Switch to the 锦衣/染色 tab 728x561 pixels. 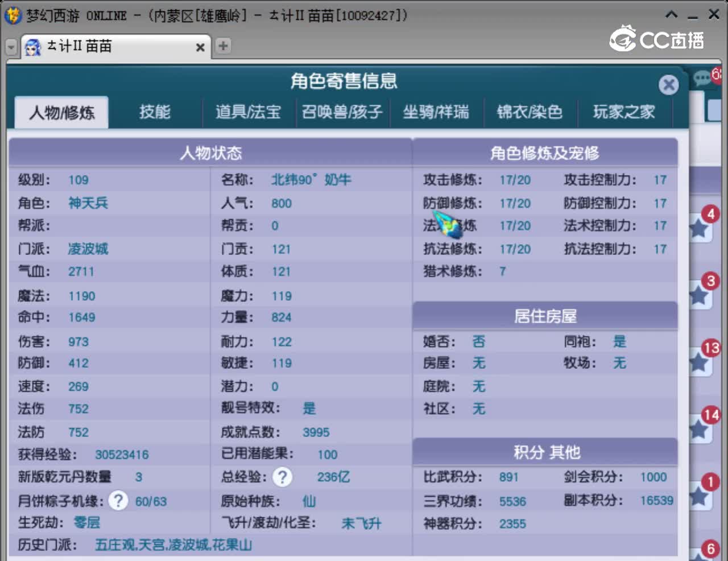(x=530, y=112)
